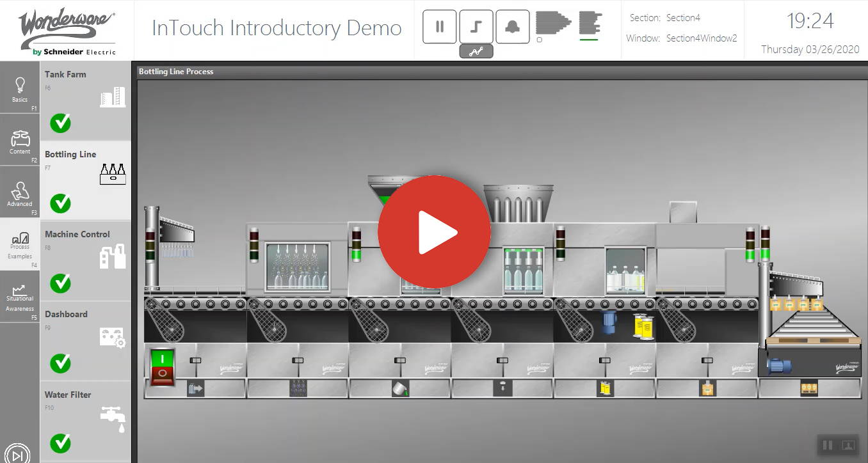
Task: Click the green checkmark under Bottling Line
Action: (x=61, y=203)
